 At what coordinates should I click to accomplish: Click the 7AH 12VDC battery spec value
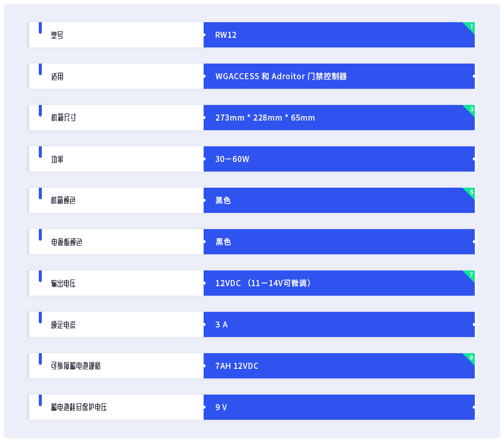click(236, 366)
